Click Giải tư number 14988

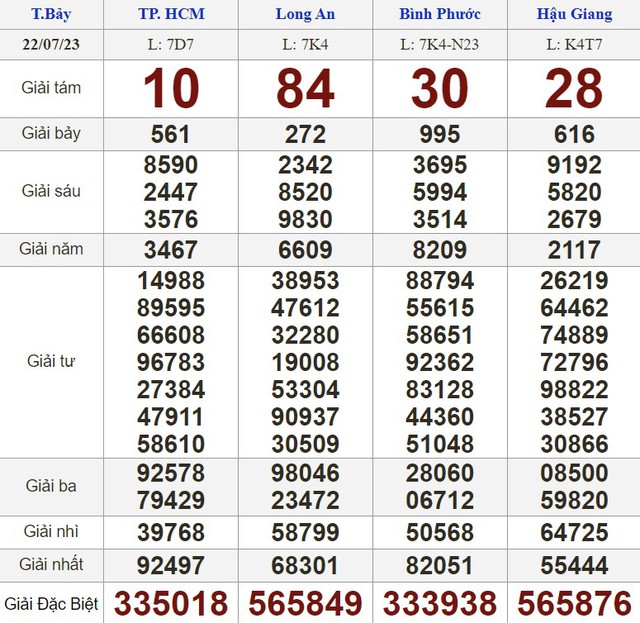tap(171, 281)
